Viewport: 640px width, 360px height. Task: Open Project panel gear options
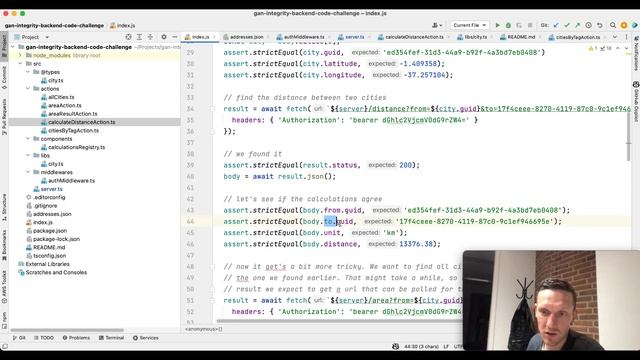coord(164,37)
